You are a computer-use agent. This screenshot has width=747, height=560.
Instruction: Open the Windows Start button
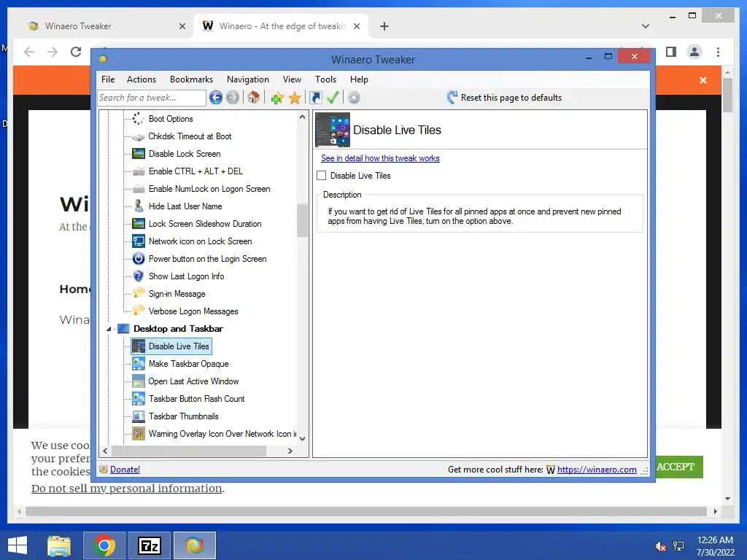(x=18, y=545)
